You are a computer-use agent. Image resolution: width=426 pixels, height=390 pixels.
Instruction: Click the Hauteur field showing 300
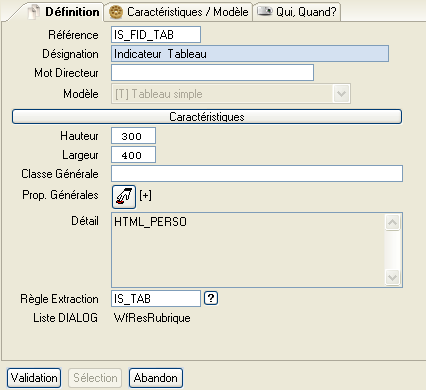point(133,136)
